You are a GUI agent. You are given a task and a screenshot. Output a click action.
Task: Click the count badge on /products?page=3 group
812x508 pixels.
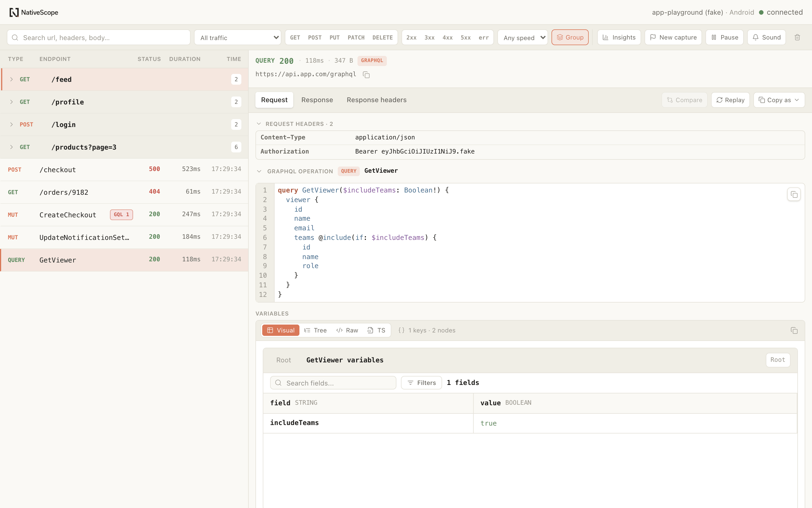236,147
